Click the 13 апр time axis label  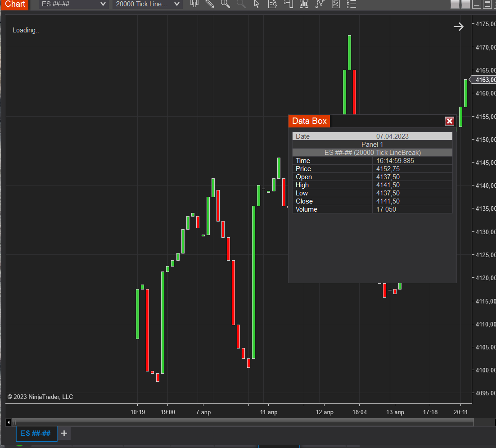tap(395, 412)
